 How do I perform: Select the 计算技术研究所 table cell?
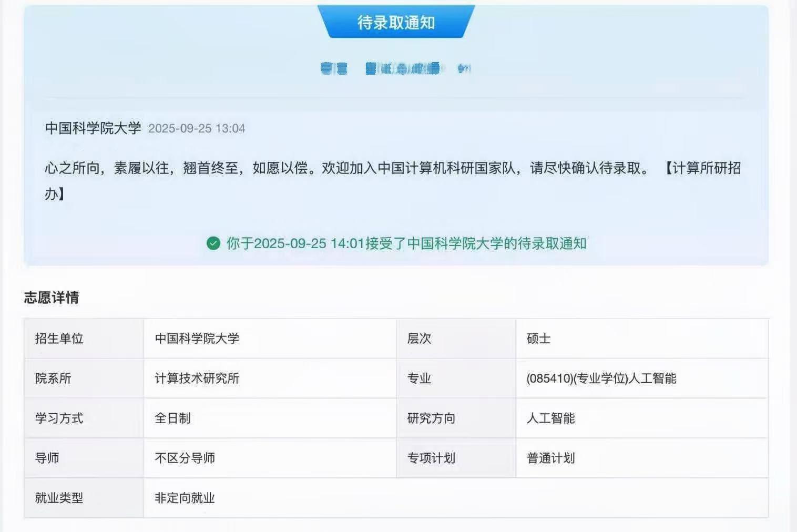pyautogui.click(x=270, y=378)
